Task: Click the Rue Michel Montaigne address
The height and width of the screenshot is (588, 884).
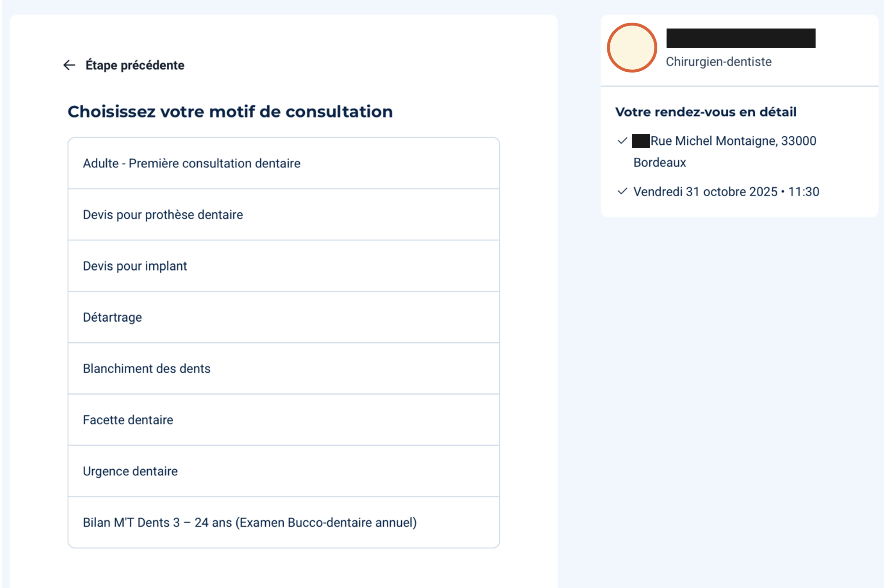Action: (733, 141)
